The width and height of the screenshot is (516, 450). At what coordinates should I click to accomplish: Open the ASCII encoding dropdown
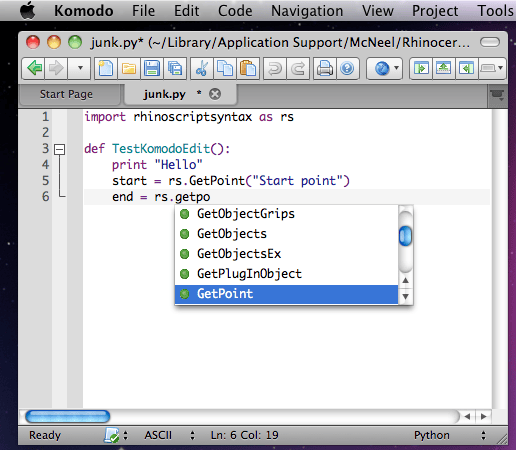tap(169, 435)
